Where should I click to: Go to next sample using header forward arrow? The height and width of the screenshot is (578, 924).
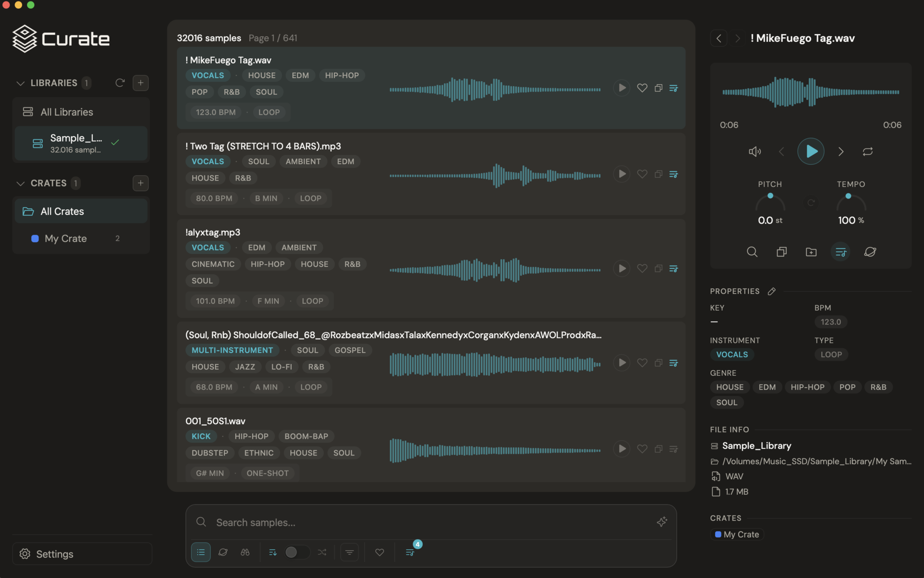coord(737,38)
